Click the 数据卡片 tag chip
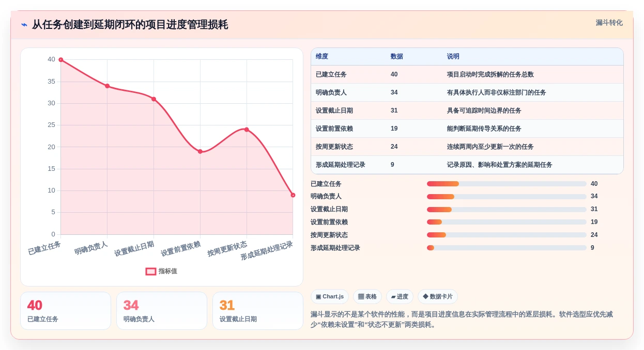Image resolution: width=644 pixels, height=350 pixels. click(438, 296)
